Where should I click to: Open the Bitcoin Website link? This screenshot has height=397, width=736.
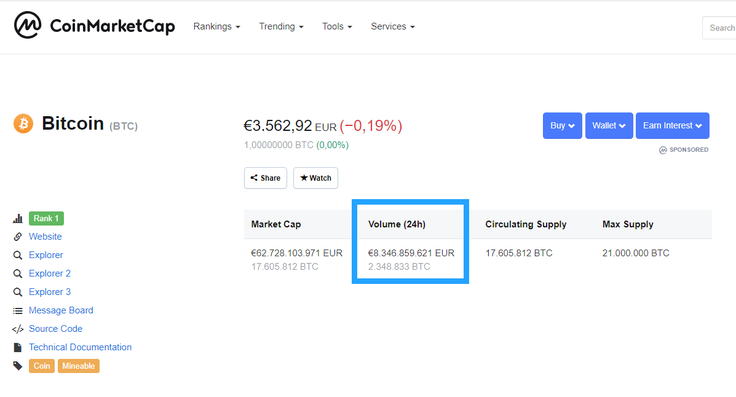[x=45, y=237]
